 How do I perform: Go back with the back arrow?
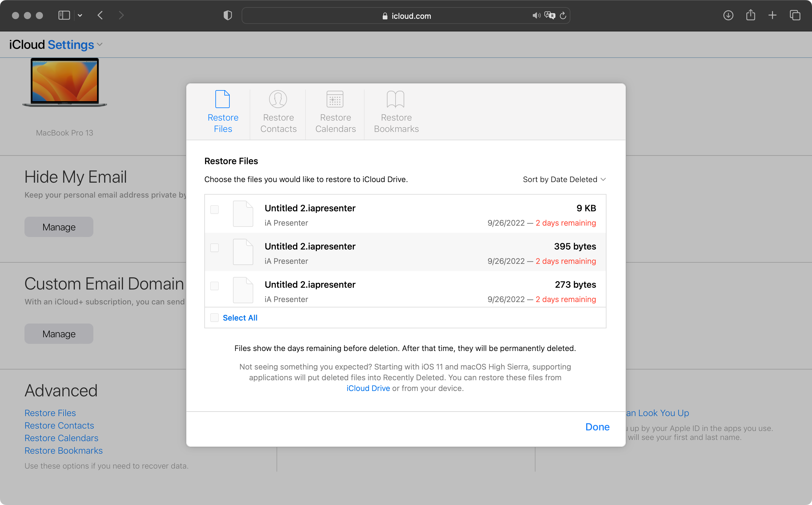tap(100, 15)
